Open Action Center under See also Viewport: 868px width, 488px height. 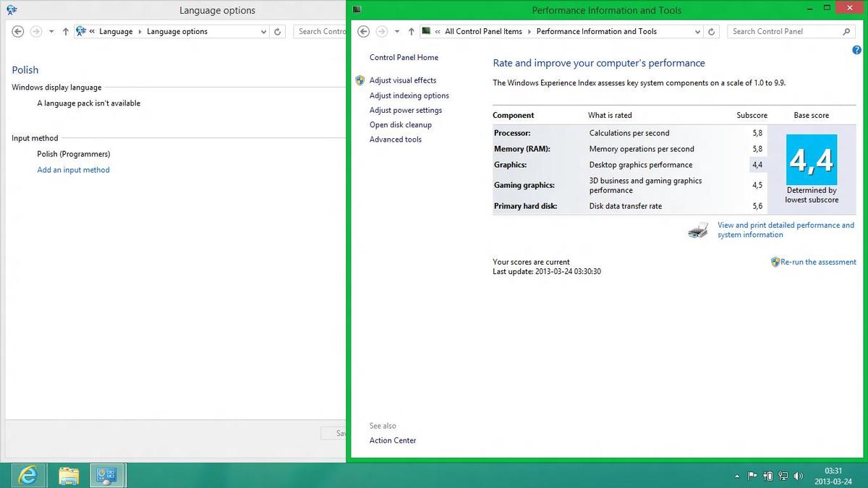point(393,440)
